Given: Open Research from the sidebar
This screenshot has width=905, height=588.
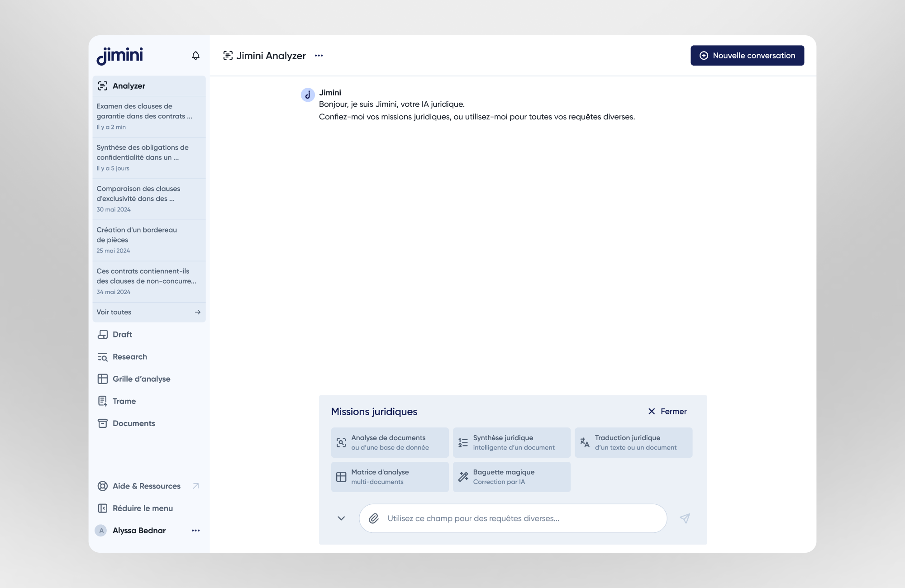Looking at the screenshot, I should click(129, 356).
